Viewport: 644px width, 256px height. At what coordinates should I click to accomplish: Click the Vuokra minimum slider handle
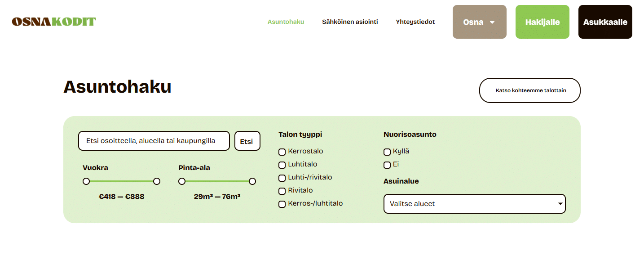pos(86,181)
